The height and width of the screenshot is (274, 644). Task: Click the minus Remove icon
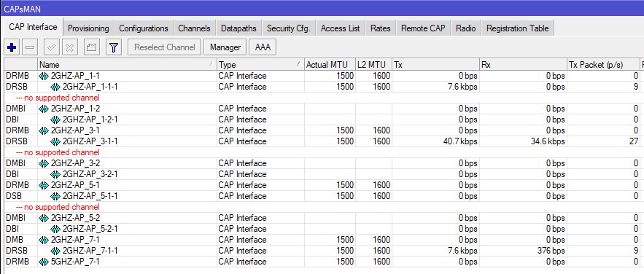coord(30,47)
